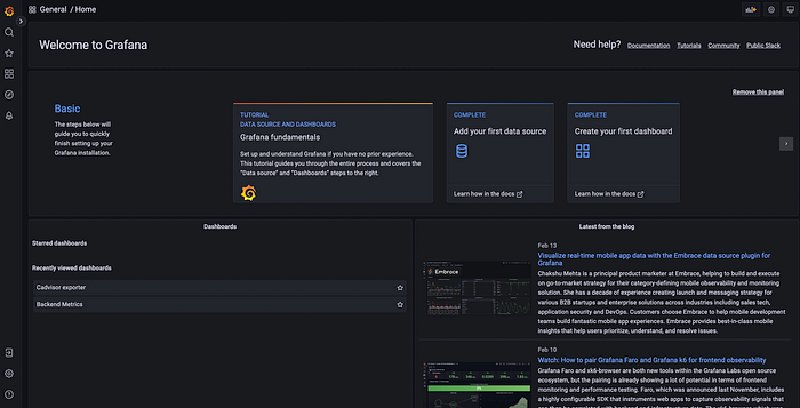The height and width of the screenshot is (408, 800).
Task: Open the Community help link
Action: pos(723,45)
